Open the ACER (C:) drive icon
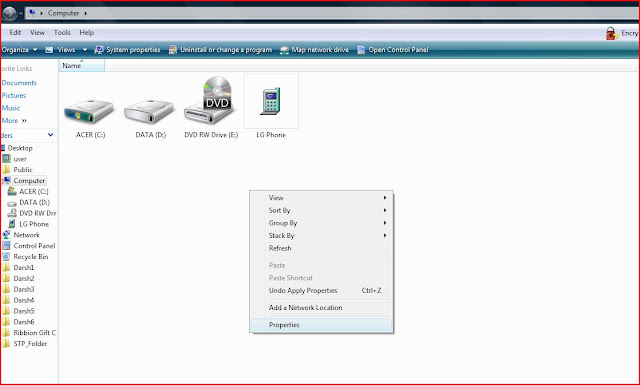The height and width of the screenshot is (385, 640). (89, 112)
